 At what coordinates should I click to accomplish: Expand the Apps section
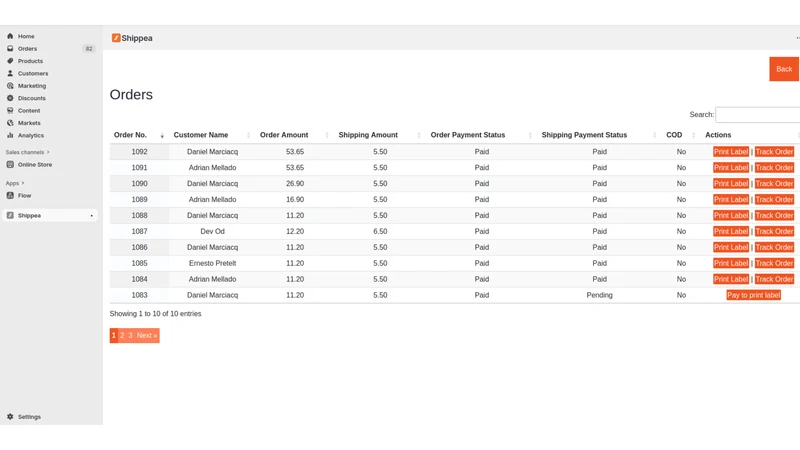click(x=15, y=183)
